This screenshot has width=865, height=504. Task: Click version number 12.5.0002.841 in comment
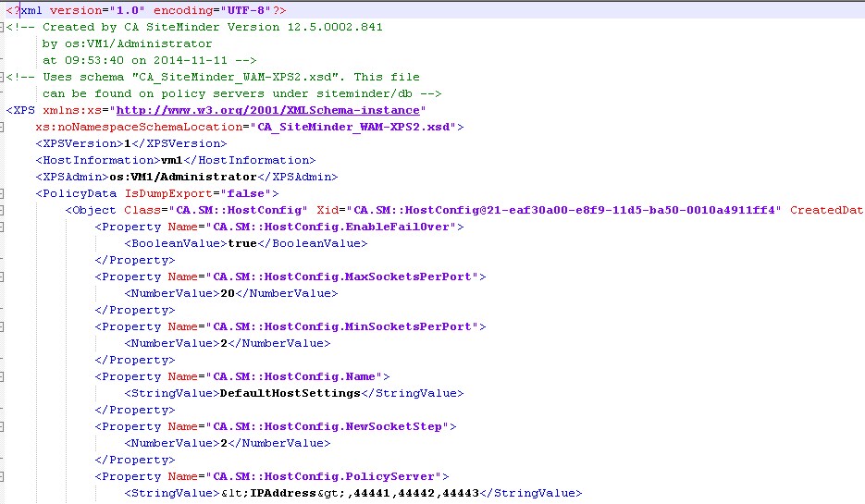[x=335, y=27]
